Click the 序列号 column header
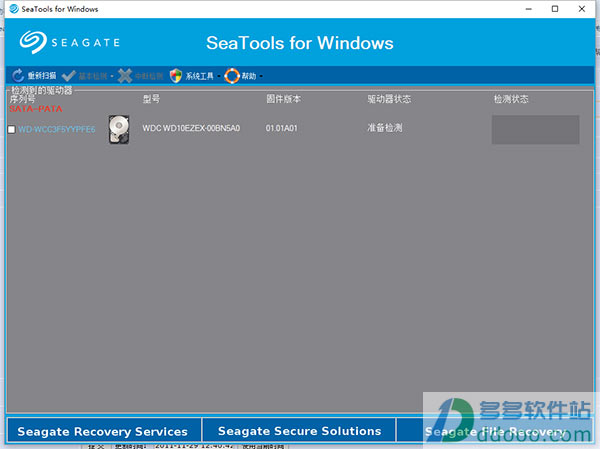This screenshot has height=449, width=600. [x=22, y=99]
